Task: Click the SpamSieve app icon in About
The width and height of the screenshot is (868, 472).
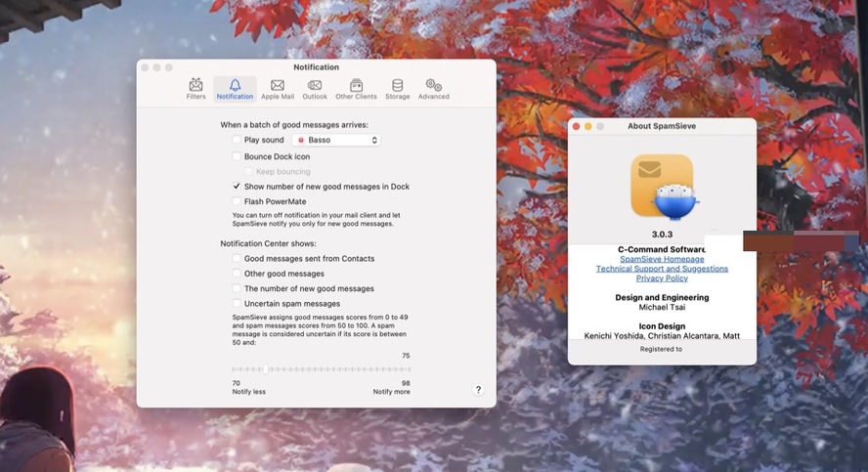Action: pyautogui.click(x=662, y=186)
